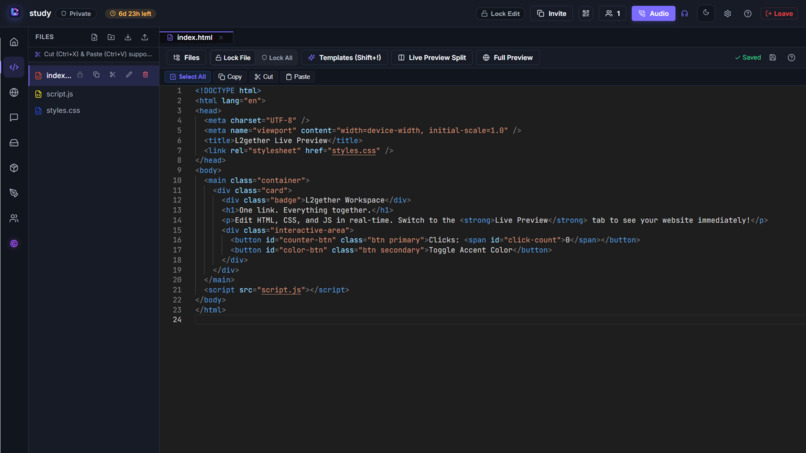This screenshot has width=806, height=453.
Task: Toggle Lock Edit in header
Action: tap(501, 14)
